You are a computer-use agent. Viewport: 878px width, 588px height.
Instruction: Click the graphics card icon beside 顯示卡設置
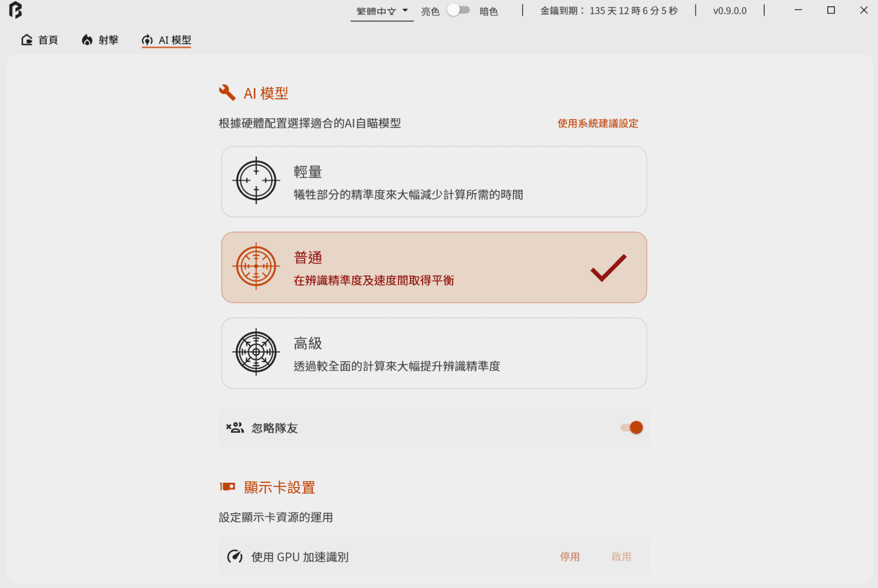point(228,487)
